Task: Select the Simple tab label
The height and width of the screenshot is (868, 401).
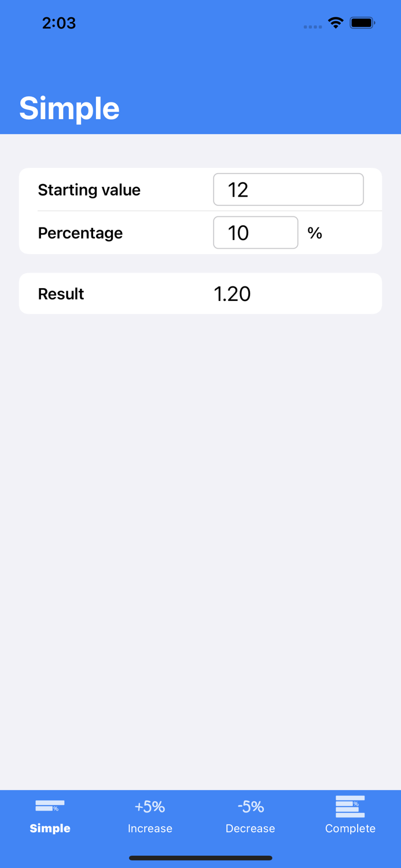Action: (x=50, y=829)
